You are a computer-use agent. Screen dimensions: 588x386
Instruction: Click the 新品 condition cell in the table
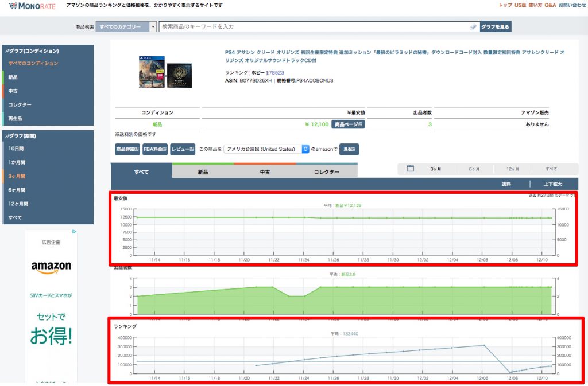pyautogui.click(x=157, y=124)
